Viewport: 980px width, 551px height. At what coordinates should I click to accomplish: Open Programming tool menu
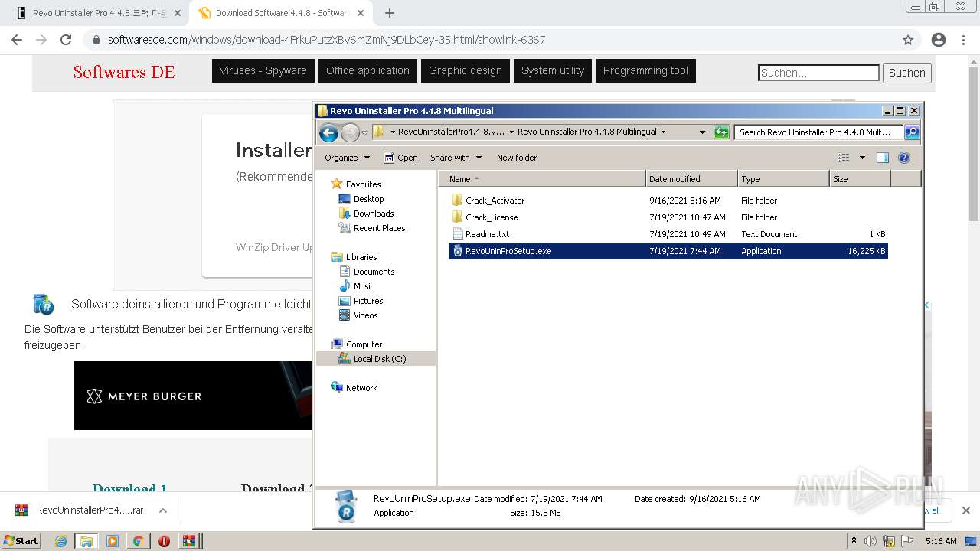click(645, 70)
